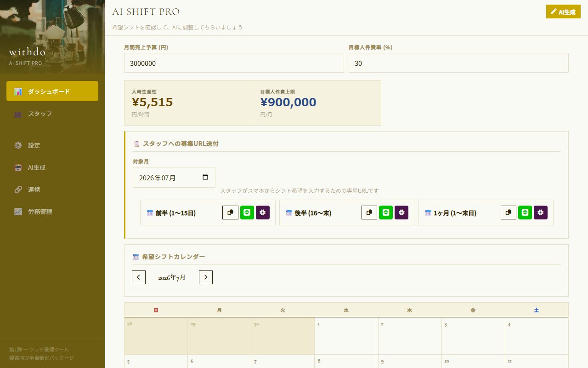Send 後半 (16〜末) URL through LINE

pyautogui.click(x=386, y=213)
